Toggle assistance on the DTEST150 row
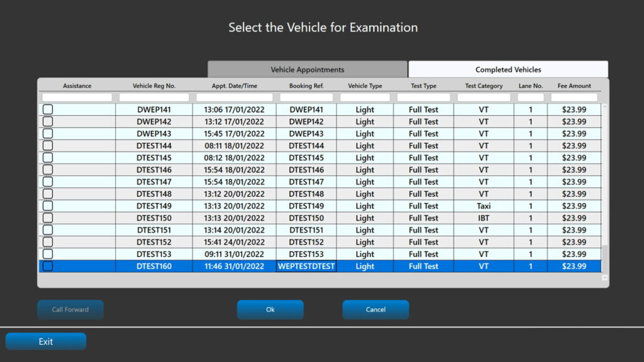The height and width of the screenshot is (362, 644). coord(47,218)
